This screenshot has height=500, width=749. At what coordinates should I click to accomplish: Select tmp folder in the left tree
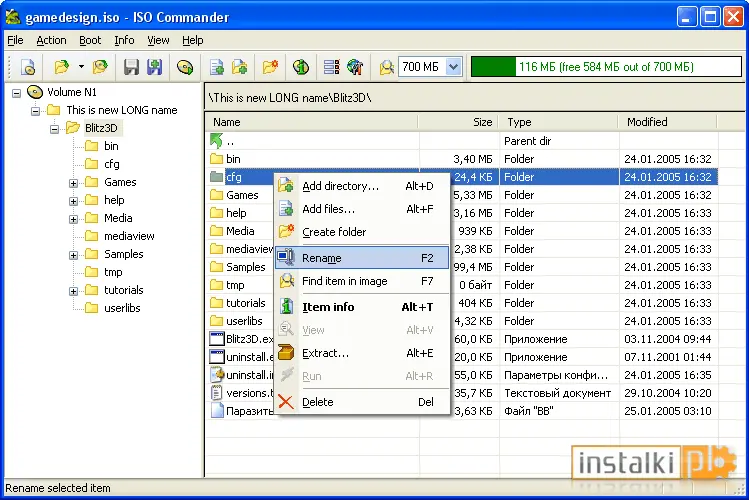click(x=113, y=272)
